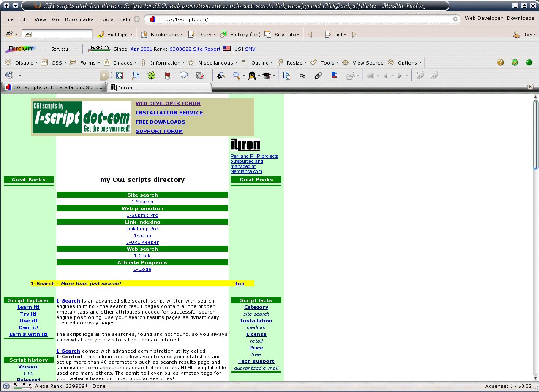Viewport: 539px width, 392px height.
Task: Click the binoculars search icon in Google toolbar
Action: (x=220, y=76)
